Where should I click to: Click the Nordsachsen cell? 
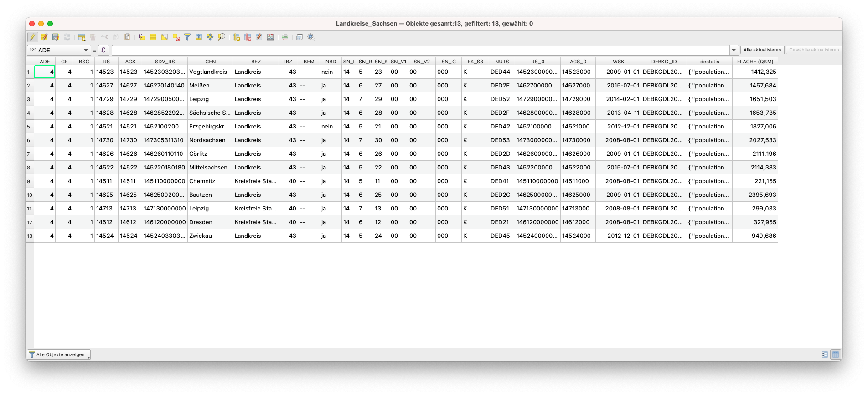[210, 140]
